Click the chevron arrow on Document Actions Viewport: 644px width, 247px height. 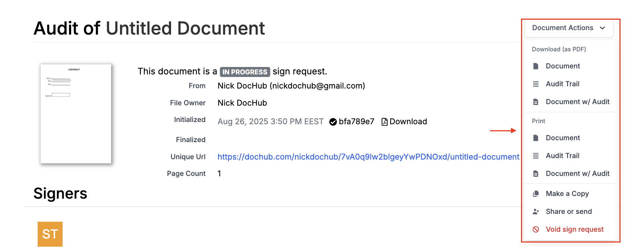(x=602, y=28)
